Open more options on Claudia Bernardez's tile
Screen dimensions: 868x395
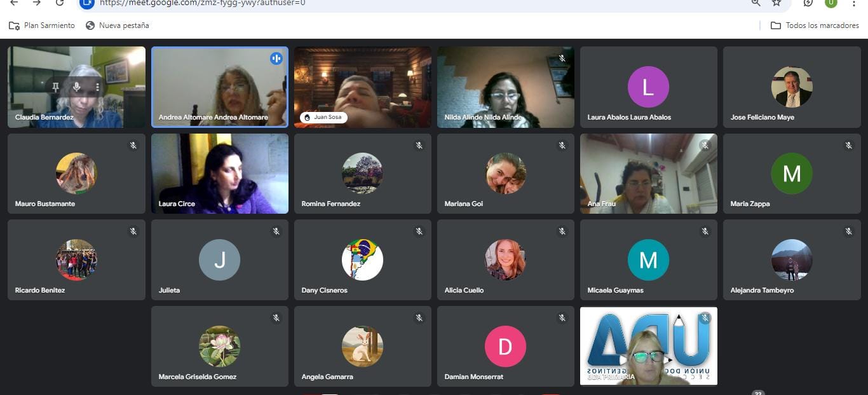click(97, 87)
